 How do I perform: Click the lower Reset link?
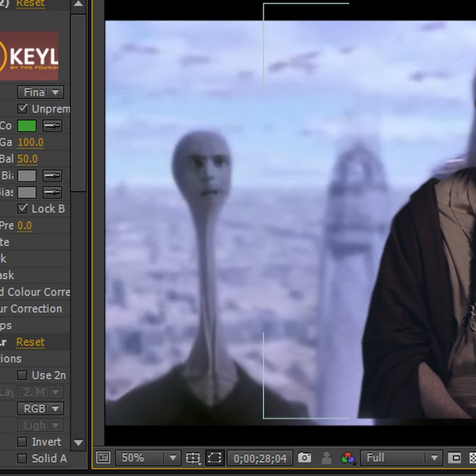pos(30,342)
